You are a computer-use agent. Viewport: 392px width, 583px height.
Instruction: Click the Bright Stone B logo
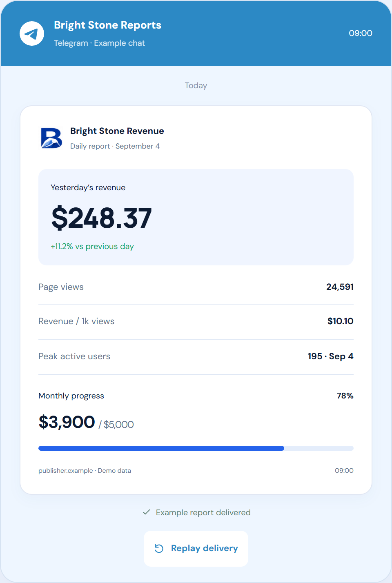point(51,138)
